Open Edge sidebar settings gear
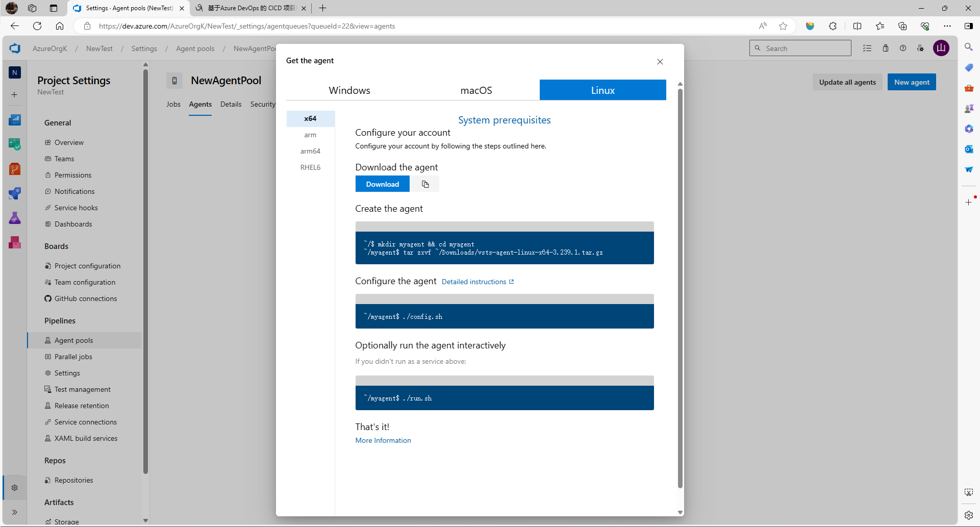This screenshot has height=527, width=980. (969, 515)
